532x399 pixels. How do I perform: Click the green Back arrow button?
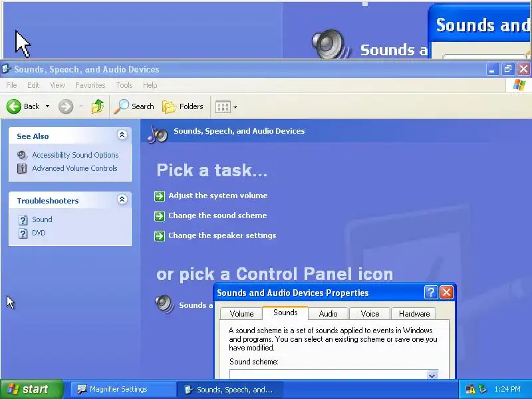click(x=14, y=106)
